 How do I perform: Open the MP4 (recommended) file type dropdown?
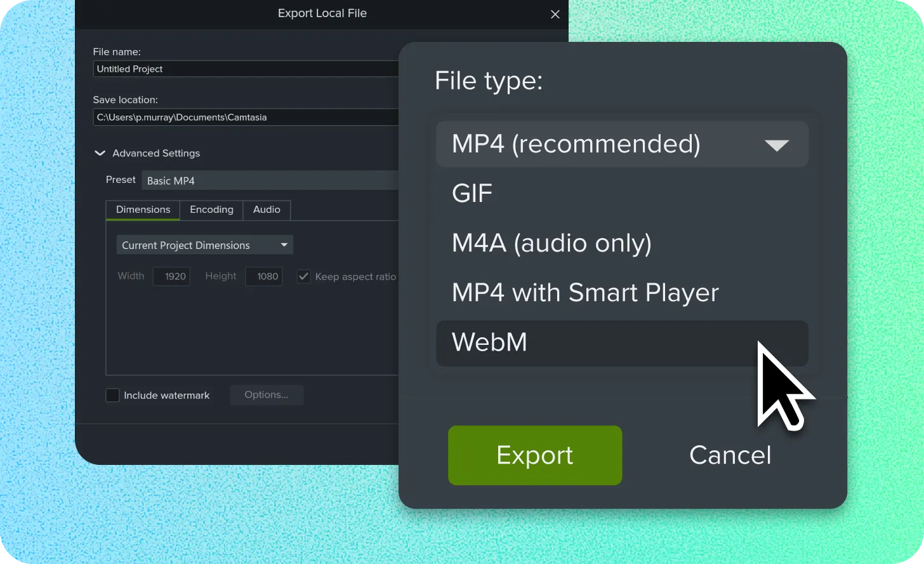[622, 144]
